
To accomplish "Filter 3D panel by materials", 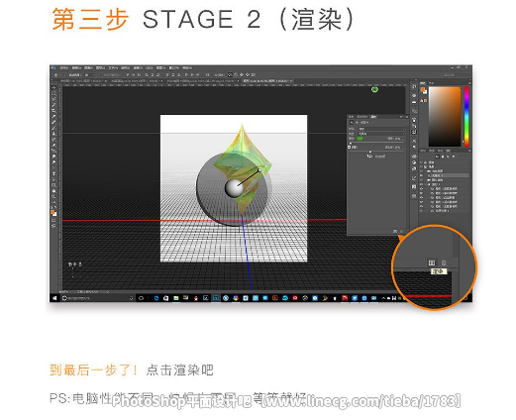I will pyautogui.click(x=448, y=157).
